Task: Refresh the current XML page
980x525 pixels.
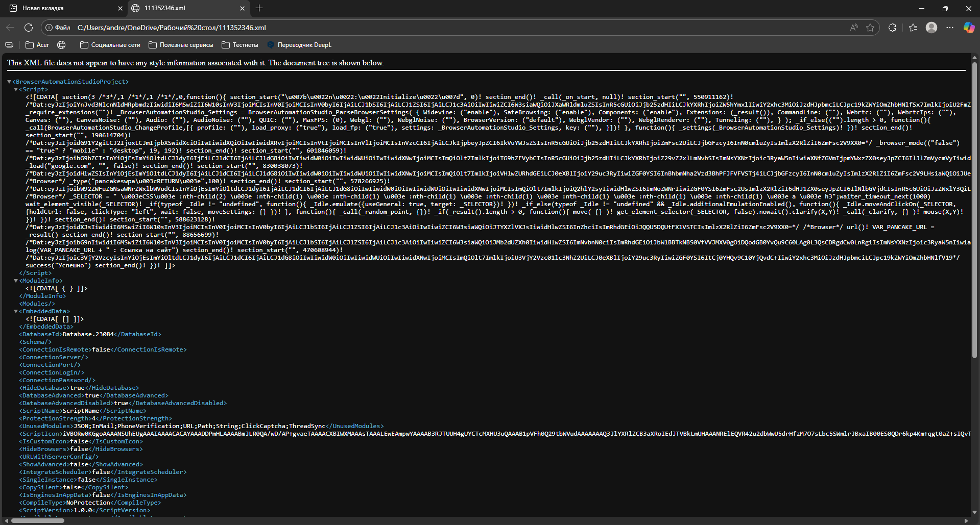Action: click(x=29, y=28)
